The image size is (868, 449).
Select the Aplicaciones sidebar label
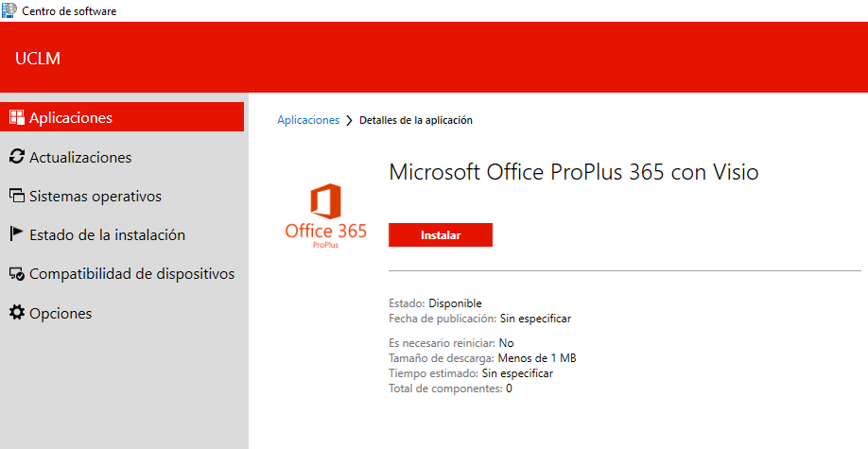point(71,118)
